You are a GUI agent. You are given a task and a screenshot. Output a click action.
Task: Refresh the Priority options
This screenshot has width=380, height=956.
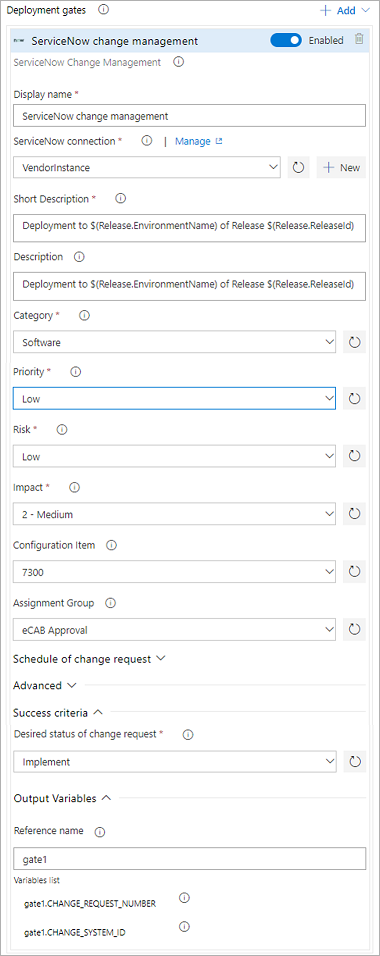point(354,398)
